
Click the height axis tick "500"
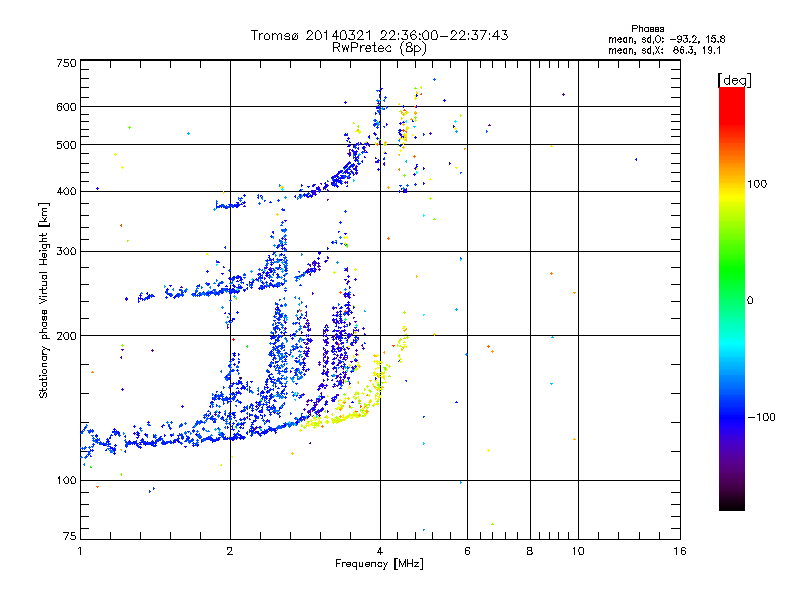pyautogui.click(x=66, y=145)
